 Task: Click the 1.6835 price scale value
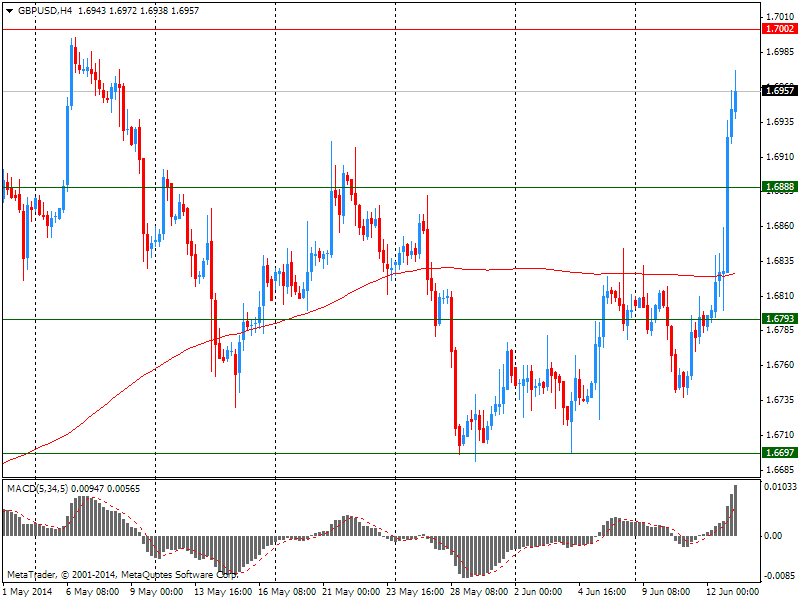coord(780,261)
